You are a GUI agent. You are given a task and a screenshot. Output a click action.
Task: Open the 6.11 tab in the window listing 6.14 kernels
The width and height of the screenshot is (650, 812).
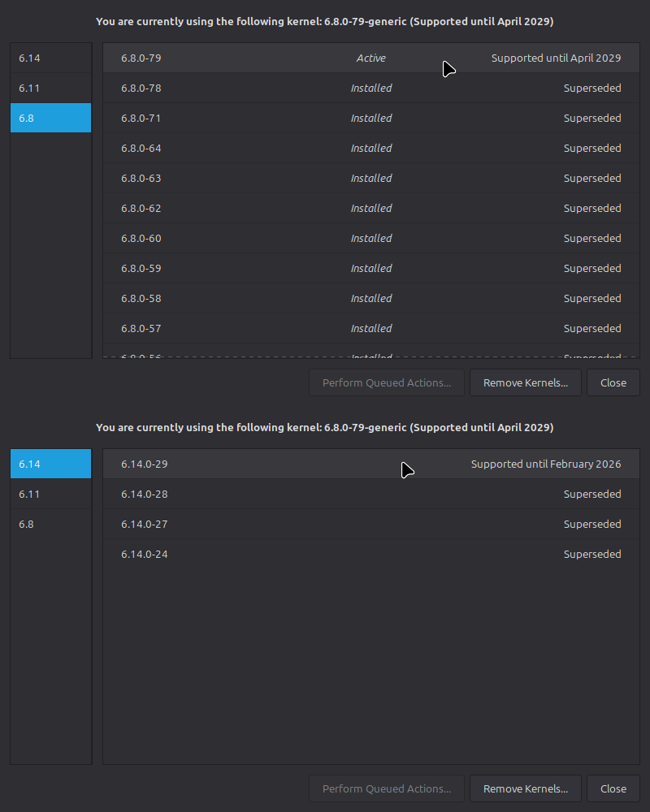pos(51,494)
